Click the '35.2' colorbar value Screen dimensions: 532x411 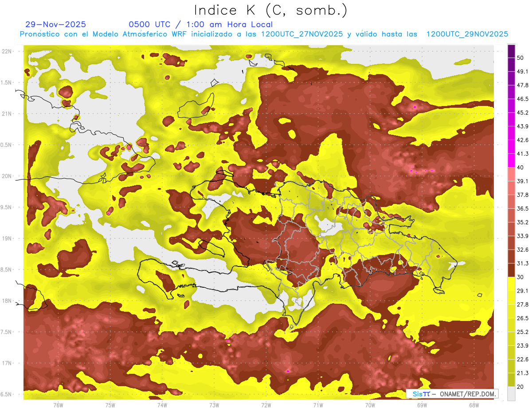tap(523, 222)
